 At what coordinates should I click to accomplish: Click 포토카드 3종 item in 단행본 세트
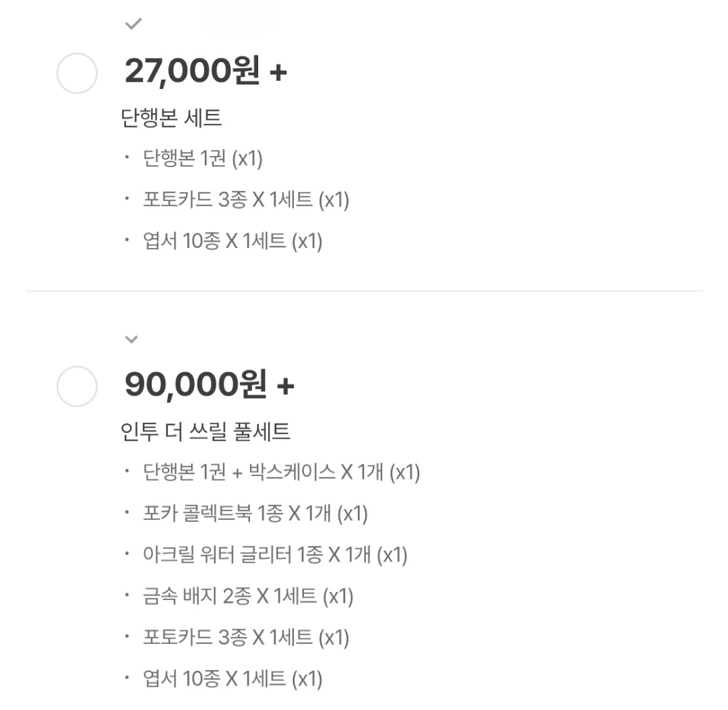[246, 200]
